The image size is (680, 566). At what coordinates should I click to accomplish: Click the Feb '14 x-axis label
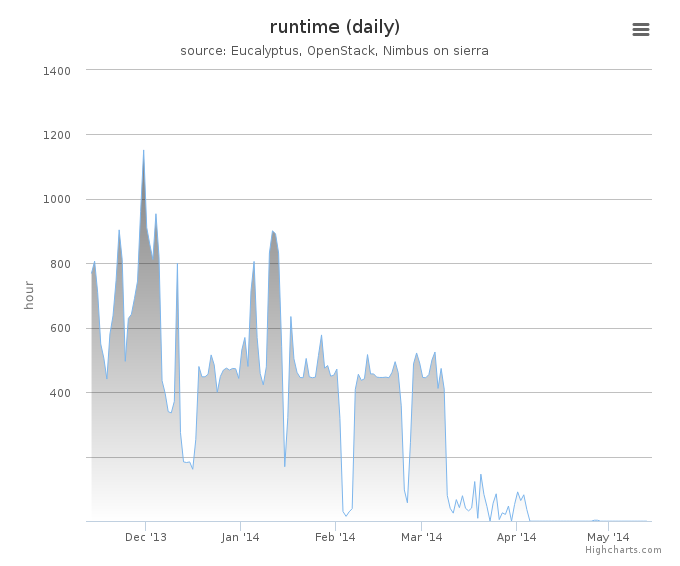(335, 537)
